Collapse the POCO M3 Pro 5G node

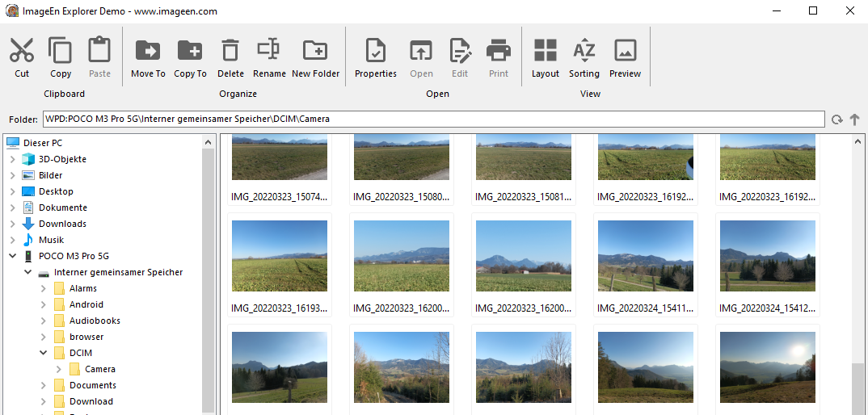pos(13,256)
